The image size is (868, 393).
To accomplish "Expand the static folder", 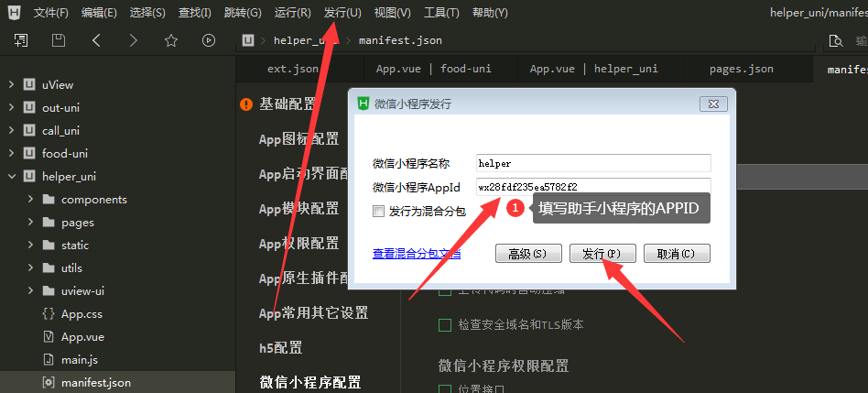I will 30,246.
